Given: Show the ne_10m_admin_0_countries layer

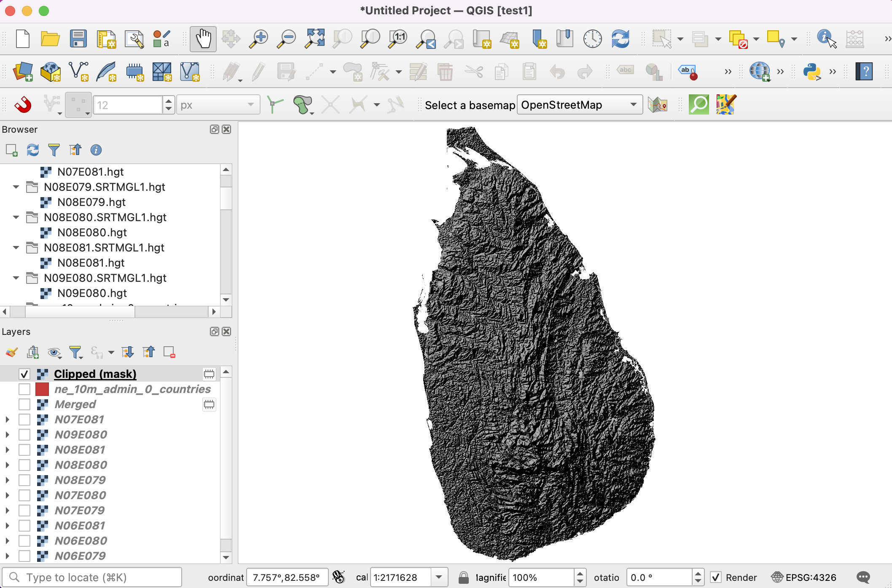Looking at the screenshot, I should tap(24, 389).
